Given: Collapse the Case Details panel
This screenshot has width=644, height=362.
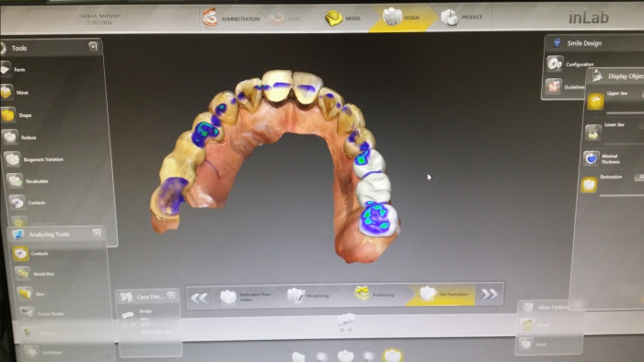Looking at the screenshot, I should pos(171,296).
